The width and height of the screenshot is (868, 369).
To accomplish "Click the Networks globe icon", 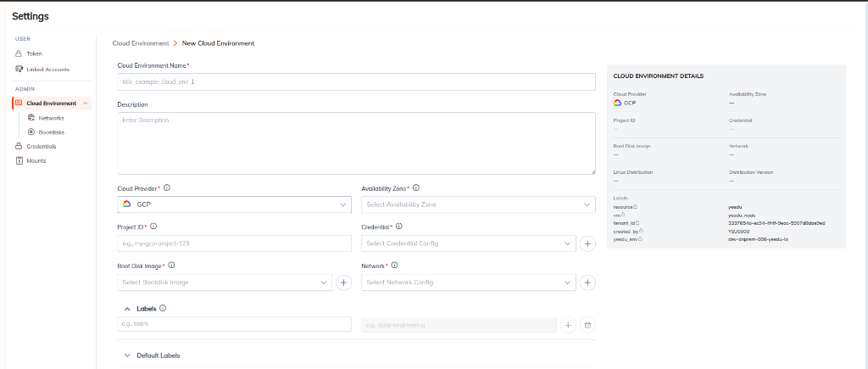I will tap(31, 118).
